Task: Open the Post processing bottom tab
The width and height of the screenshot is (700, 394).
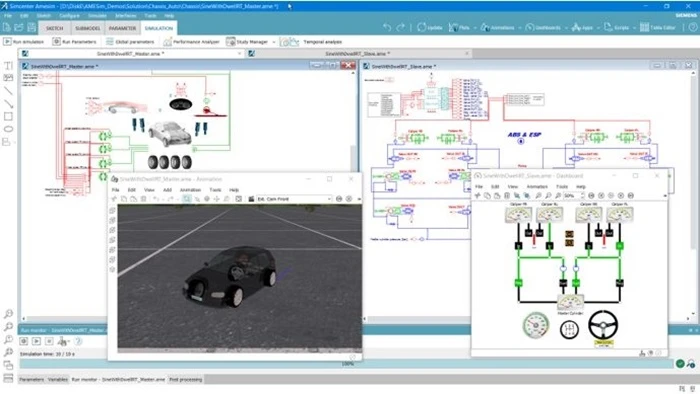Action: point(185,379)
